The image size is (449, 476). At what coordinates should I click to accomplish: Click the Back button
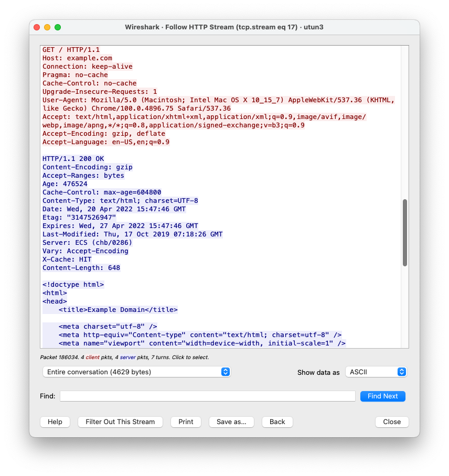click(x=277, y=421)
